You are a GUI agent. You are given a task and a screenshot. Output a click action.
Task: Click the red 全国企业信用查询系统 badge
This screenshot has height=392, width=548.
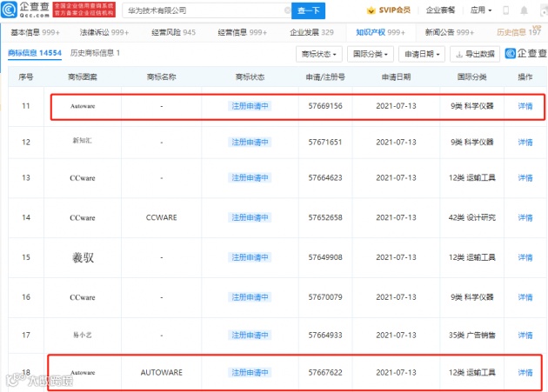[84, 10]
